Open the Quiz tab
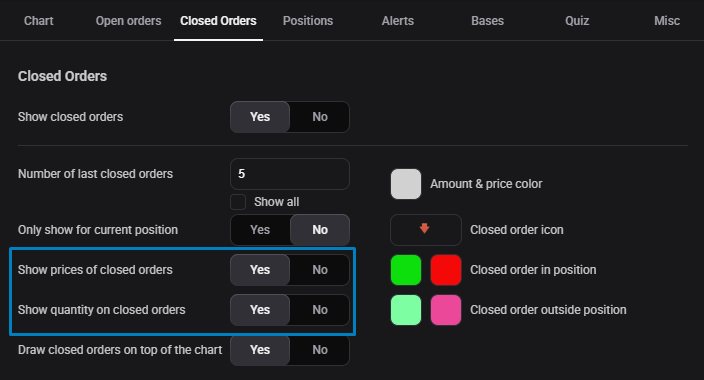The width and height of the screenshot is (704, 380). 577,21
